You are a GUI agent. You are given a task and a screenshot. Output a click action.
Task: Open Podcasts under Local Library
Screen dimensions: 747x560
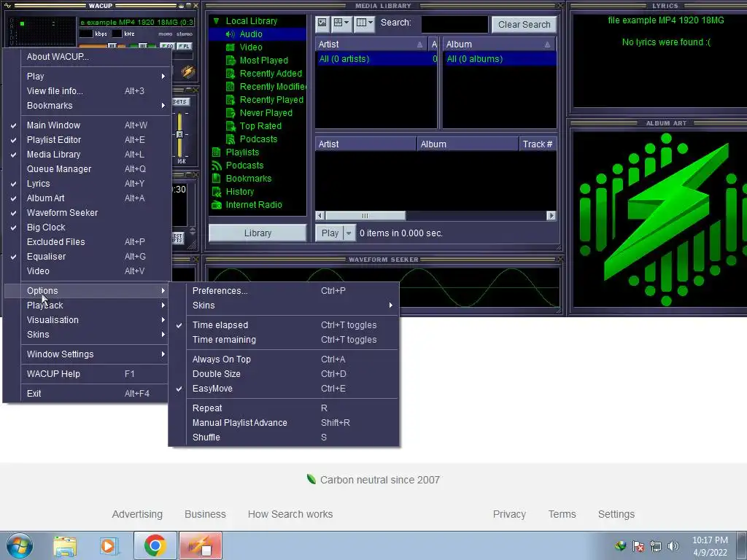258,139
